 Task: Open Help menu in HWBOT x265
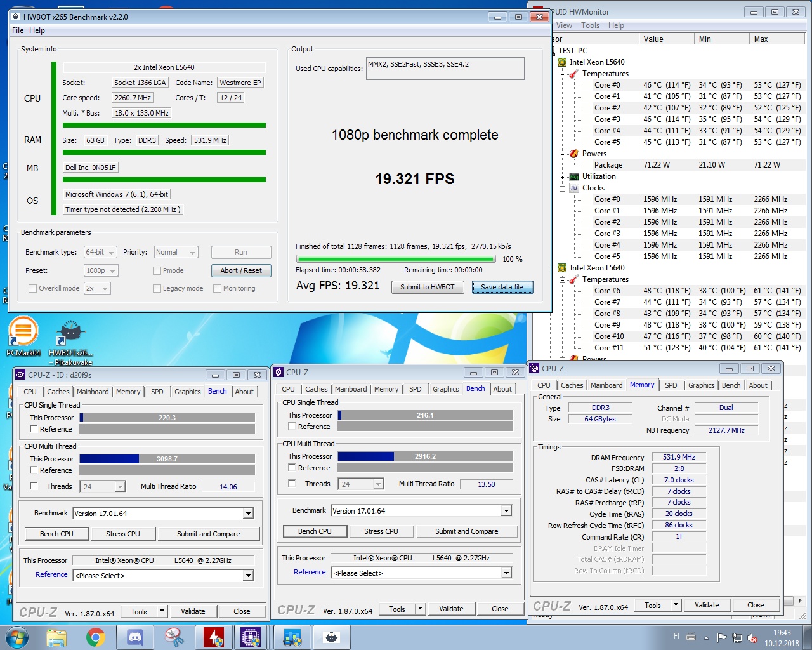(37, 30)
